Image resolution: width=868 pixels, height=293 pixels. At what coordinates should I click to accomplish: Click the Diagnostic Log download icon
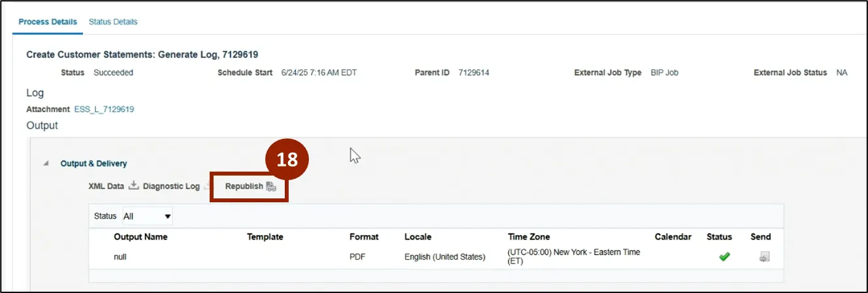pyautogui.click(x=208, y=187)
